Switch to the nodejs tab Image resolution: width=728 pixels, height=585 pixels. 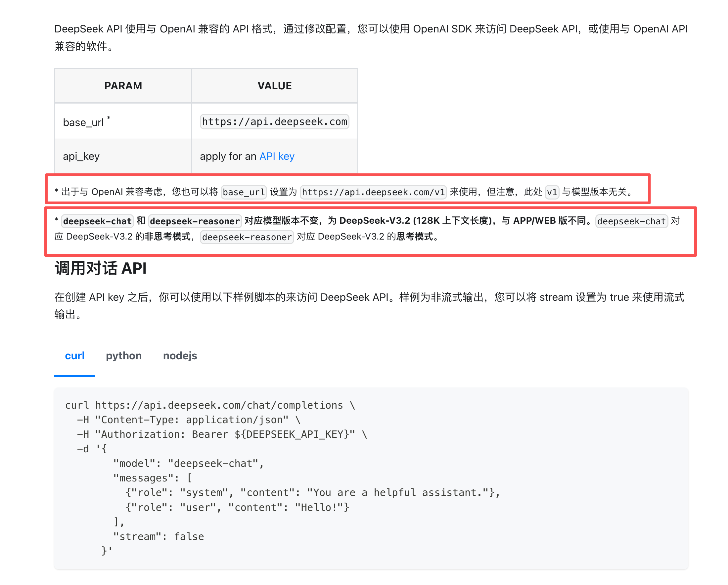click(x=180, y=356)
